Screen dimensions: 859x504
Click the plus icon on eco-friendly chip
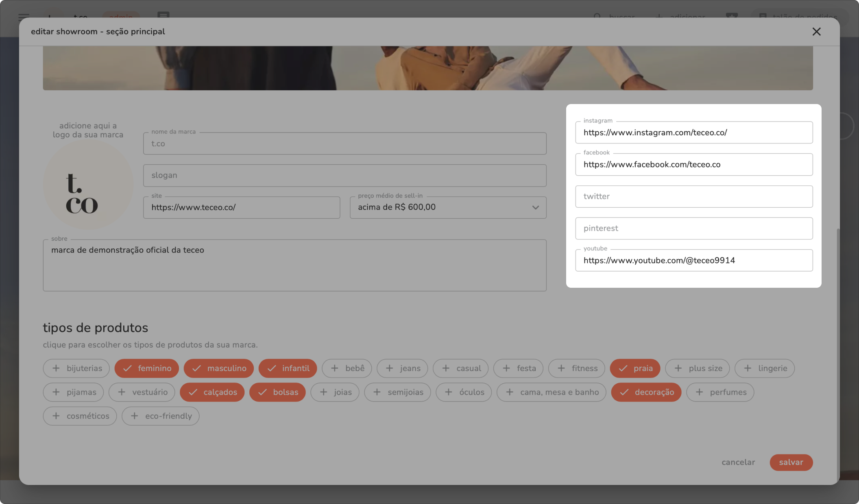click(135, 416)
